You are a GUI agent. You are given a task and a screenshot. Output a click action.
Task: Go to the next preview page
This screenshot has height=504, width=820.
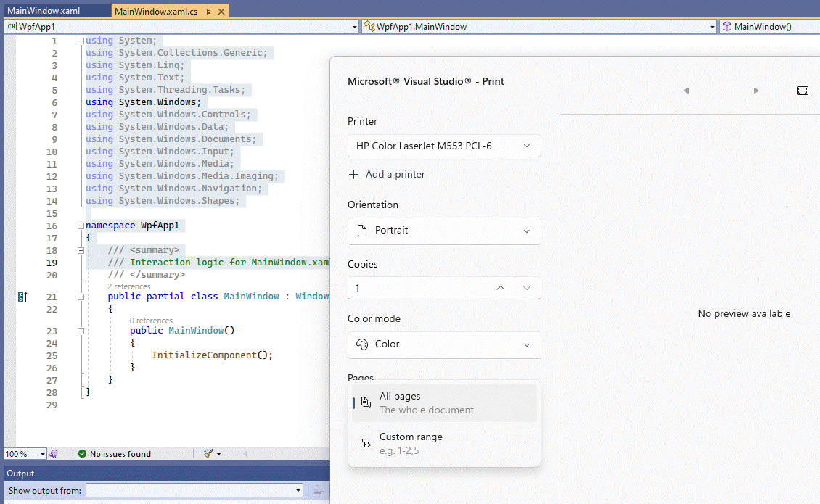click(x=755, y=91)
